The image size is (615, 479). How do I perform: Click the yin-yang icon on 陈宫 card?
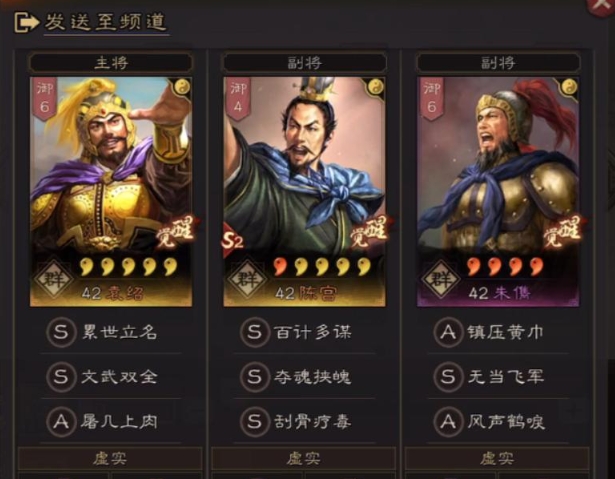tap(375, 87)
